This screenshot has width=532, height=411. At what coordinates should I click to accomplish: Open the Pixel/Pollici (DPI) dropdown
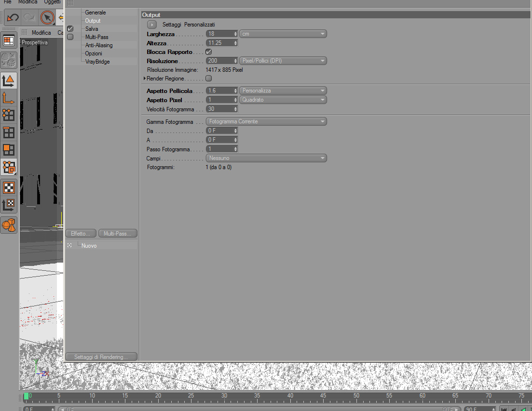coord(283,61)
